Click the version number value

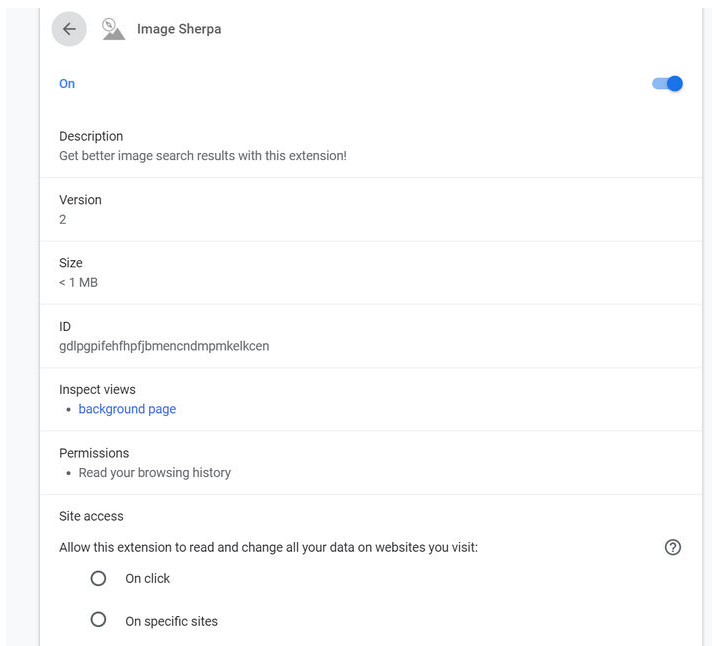(63, 219)
